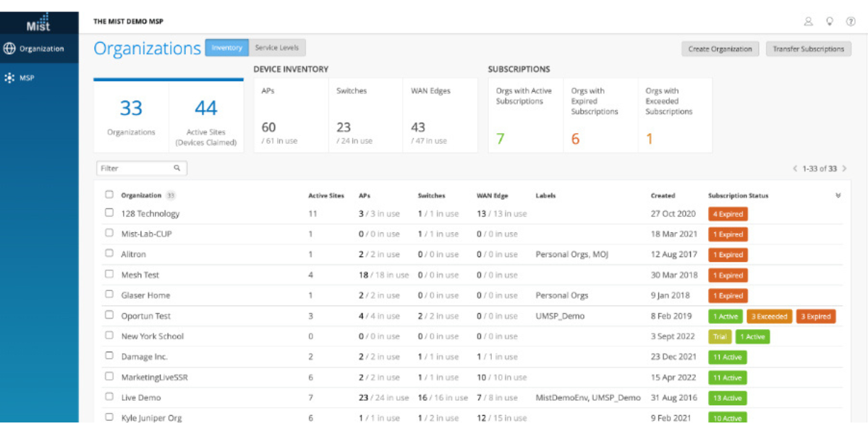Image resolution: width=868 pixels, height=434 pixels.
Task: Sort by the Organization column header
Action: [x=141, y=195]
